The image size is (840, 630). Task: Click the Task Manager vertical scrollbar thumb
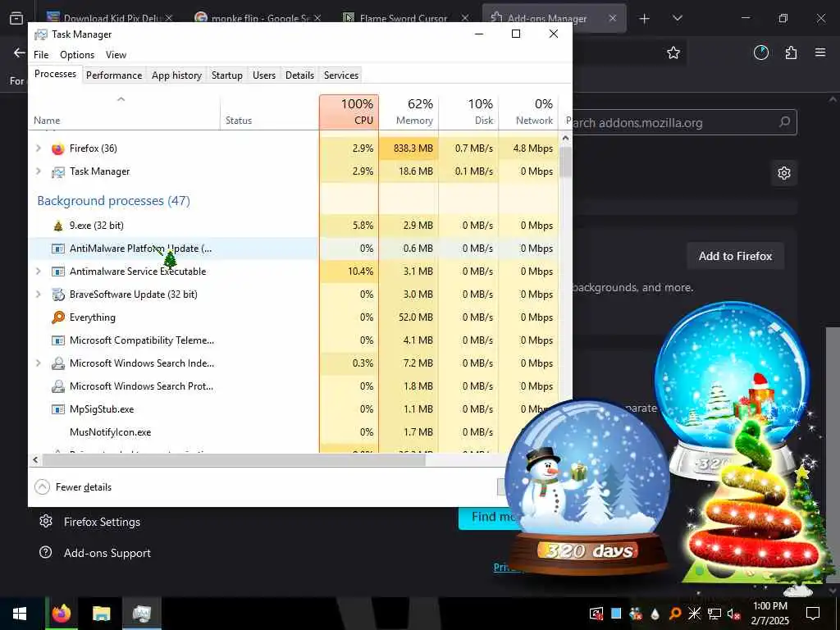point(565,162)
